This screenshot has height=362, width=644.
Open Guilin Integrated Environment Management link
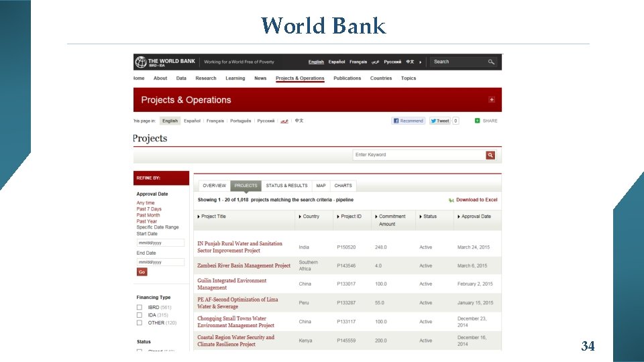pyautogui.click(x=231, y=284)
